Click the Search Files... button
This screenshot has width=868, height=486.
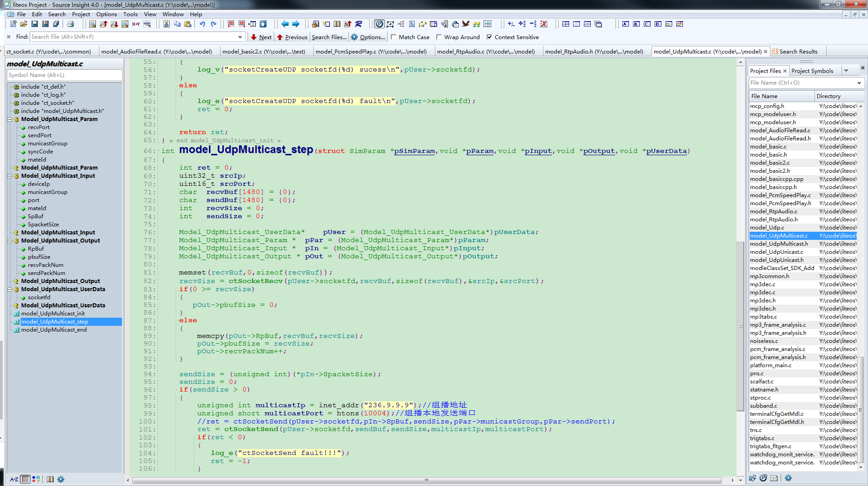tap(329, 37)
